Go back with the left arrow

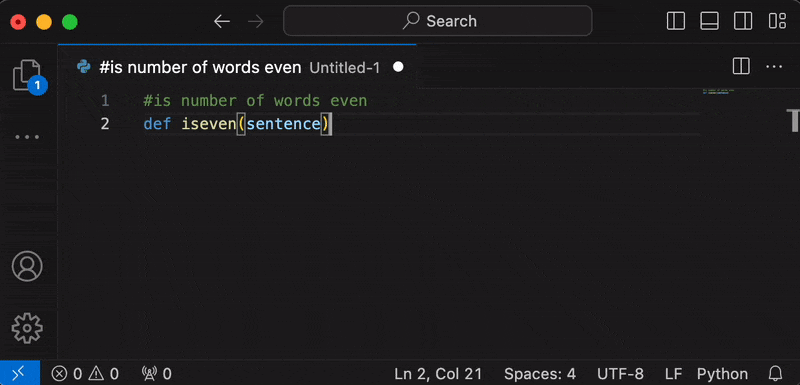tap(222, 21)
